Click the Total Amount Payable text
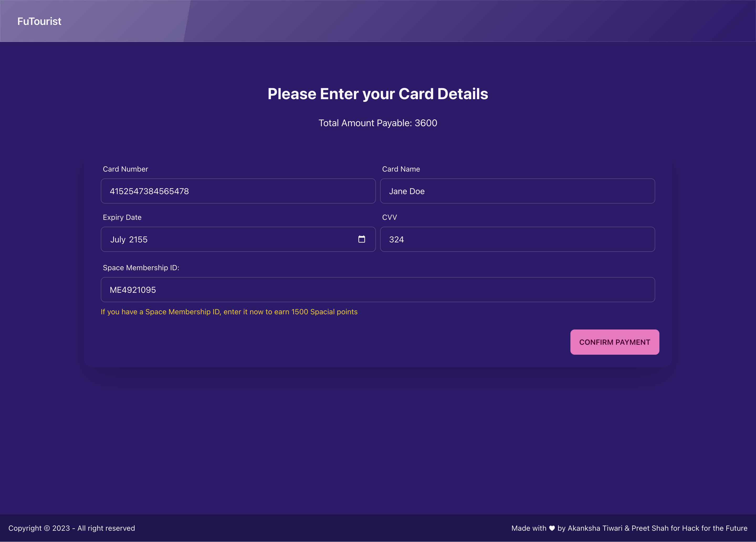 (378, 123)
